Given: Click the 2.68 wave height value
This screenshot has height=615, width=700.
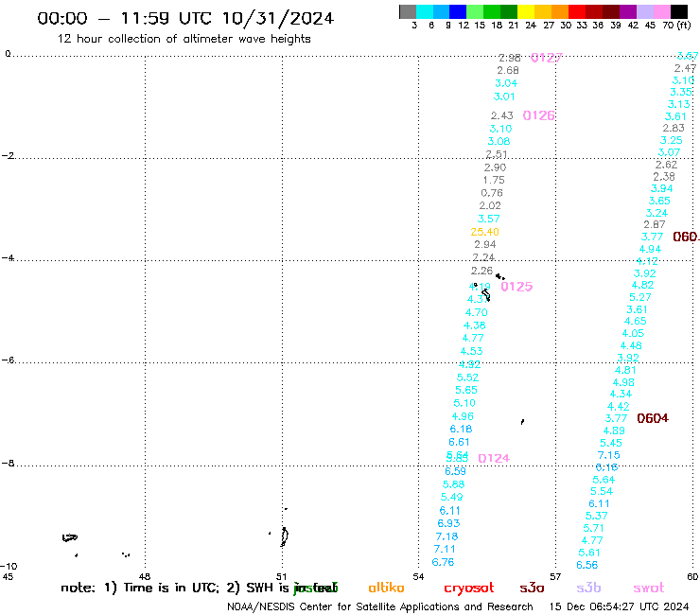Looking at the screenshot, I should [x=508, y=70].
